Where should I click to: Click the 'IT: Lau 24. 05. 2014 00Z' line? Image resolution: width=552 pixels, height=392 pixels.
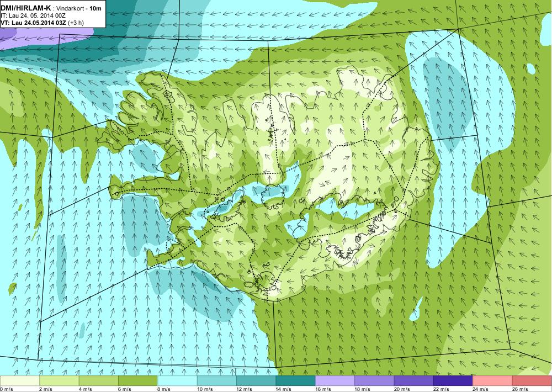pyautogui.click(x=34, y=16)
